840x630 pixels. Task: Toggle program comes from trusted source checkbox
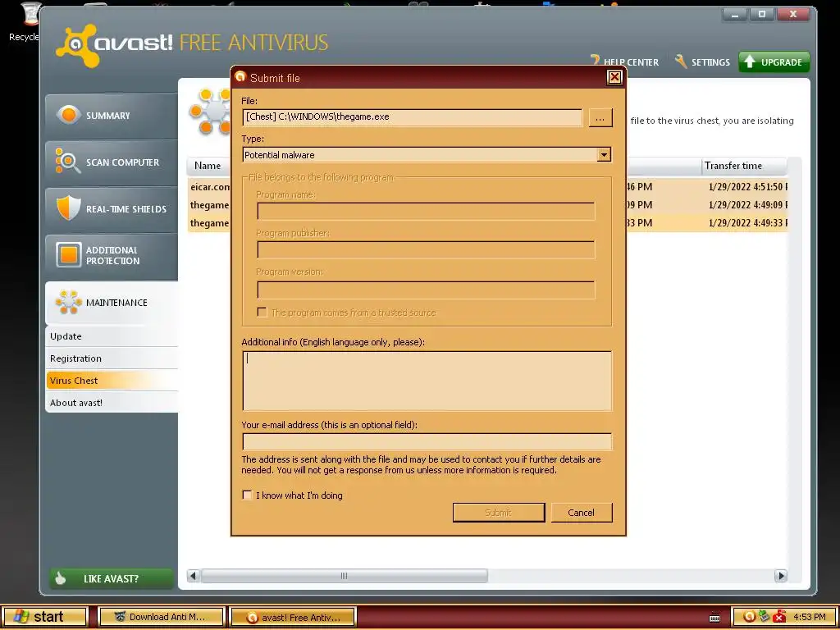click(262, 313)
